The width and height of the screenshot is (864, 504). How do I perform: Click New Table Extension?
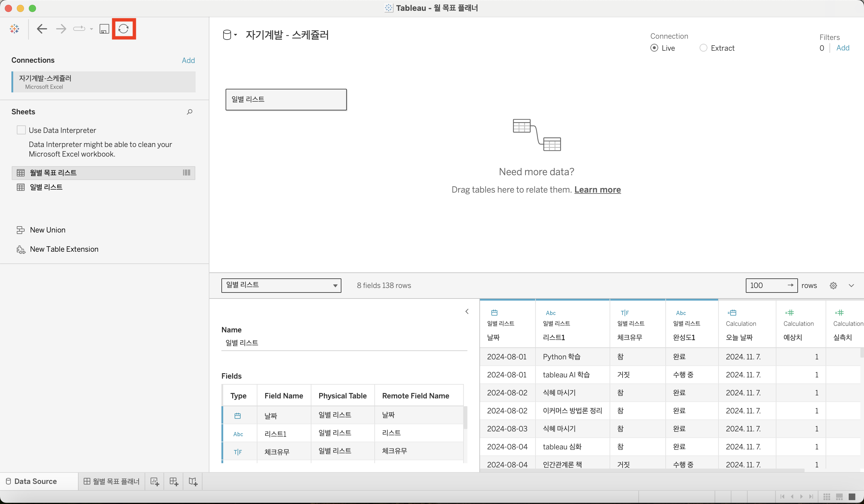(x=64, y=249)
